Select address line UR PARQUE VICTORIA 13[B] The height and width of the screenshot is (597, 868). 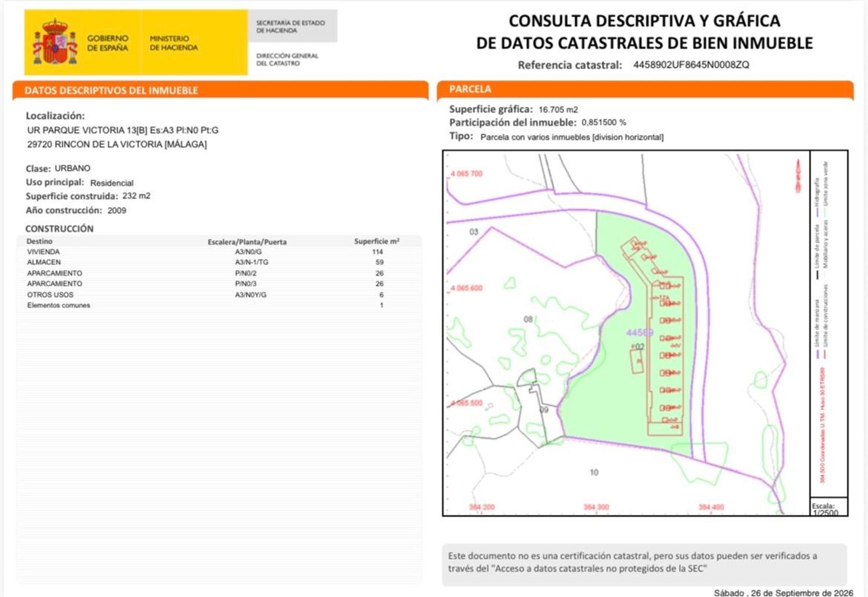pyautogui.click(x=123, y=130)
